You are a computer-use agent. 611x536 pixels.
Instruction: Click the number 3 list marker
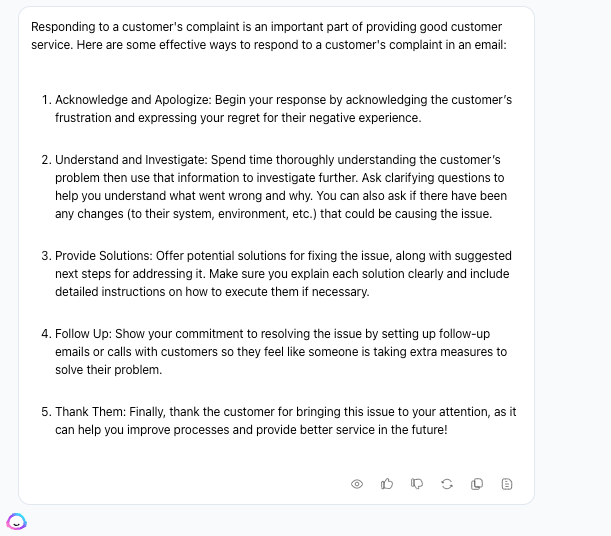[x=46, y=256]
